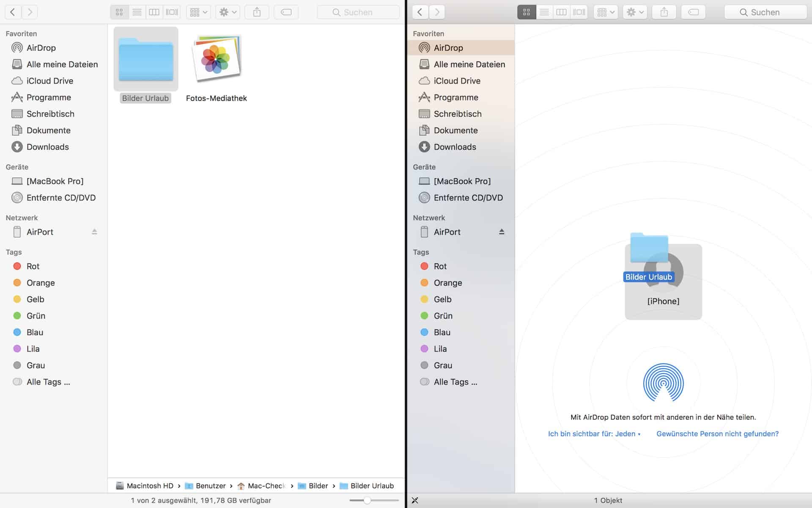Open Dokumente in right sidebar

(461, 130)
